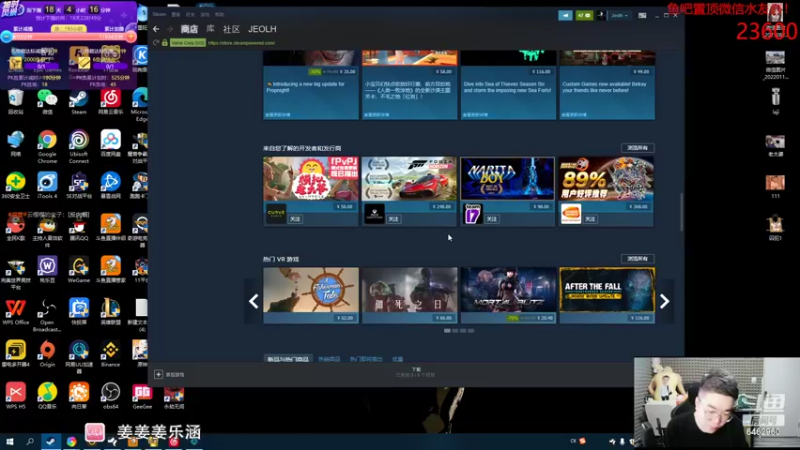Open the WPS H5 desktop shortcut
The width and height of the screenshot is (800, 450).
pos(15,396)
